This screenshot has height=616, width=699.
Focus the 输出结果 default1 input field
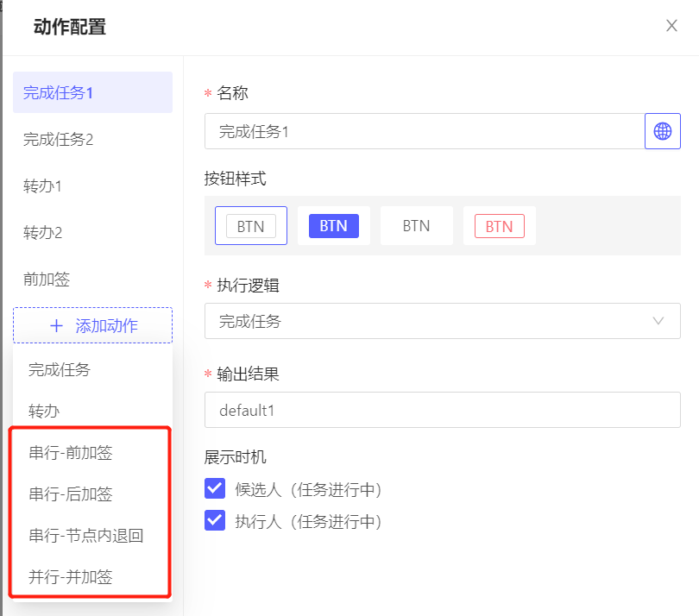[442, 410]
